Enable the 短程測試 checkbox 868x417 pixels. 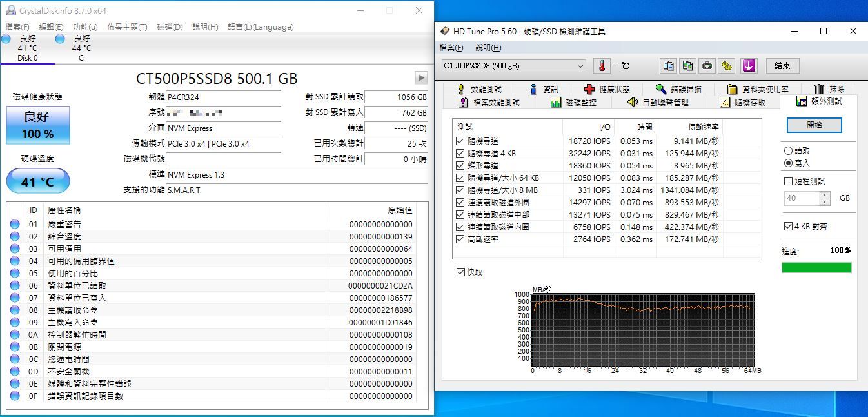(788, 181)
